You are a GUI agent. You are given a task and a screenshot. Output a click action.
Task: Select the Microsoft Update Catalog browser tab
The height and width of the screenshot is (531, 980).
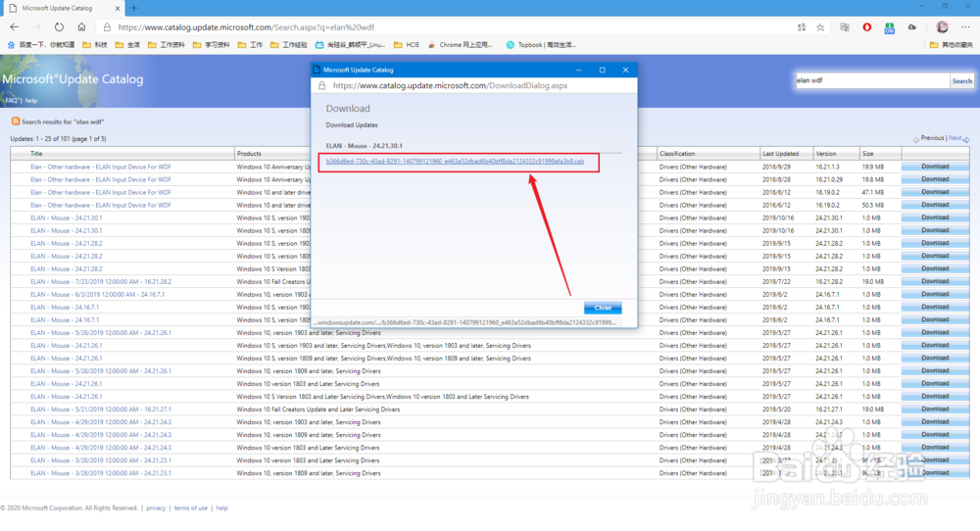(x=63, y=8)
